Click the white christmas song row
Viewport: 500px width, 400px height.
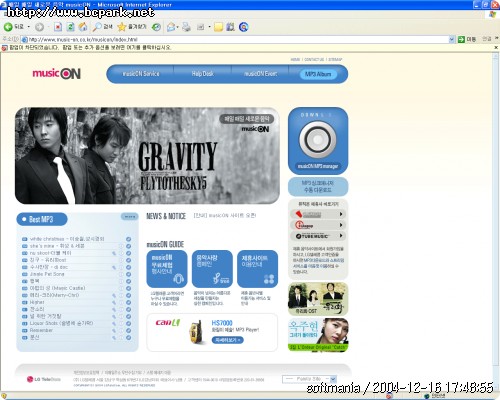[77, 239]
